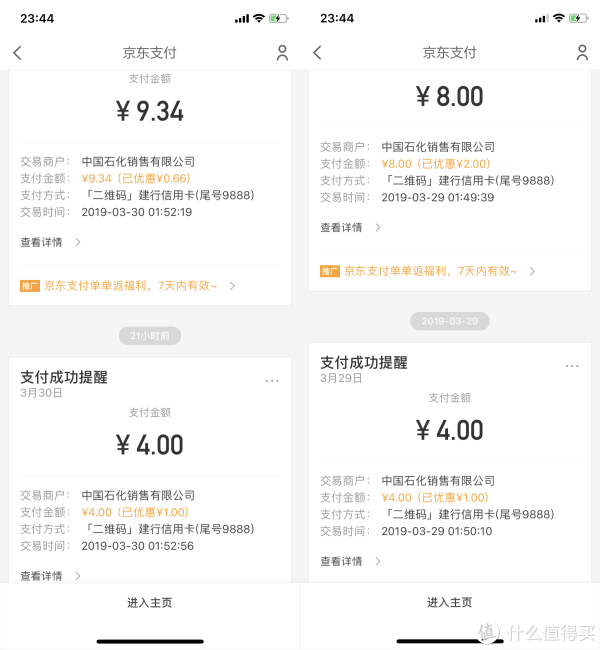Image resolution: width=600 pixels, height=650 pixels.
Task: Tap the transaction time 2019-03-30 01:52:56
Action: 138,546
